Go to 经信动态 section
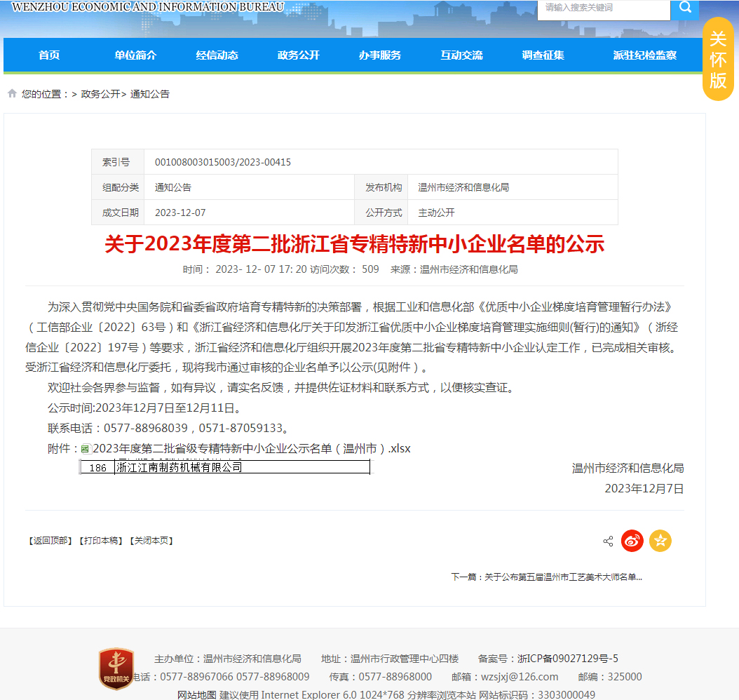Screen dimensions: 739x700 tap(217, 55)
